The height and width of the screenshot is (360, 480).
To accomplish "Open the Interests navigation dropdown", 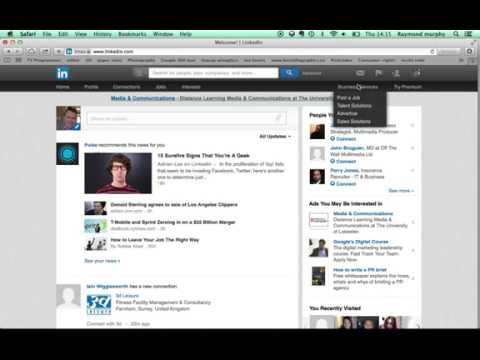I will pyautogui.click(x=191, y=87).
